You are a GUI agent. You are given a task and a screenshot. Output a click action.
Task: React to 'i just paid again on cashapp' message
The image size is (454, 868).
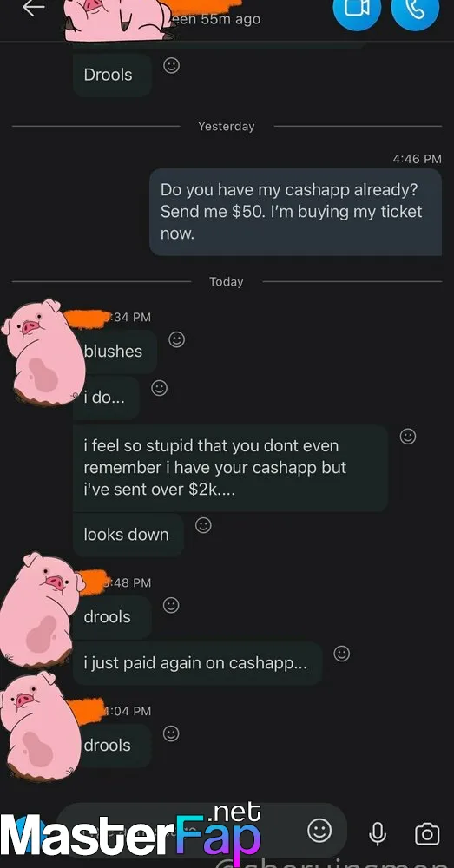tap(342, 654)
